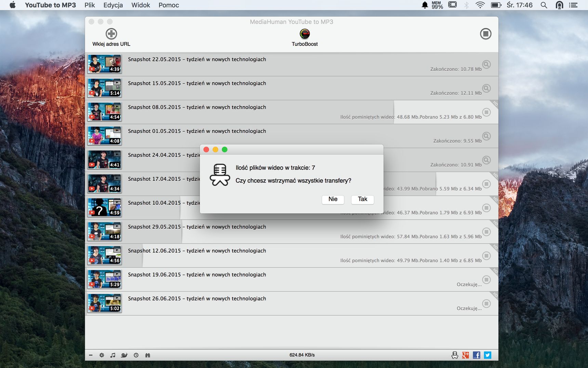Select the Snapshot 19.06.2015 title text
The height and width of the screenshot is (368, 588).
point(197,275)
